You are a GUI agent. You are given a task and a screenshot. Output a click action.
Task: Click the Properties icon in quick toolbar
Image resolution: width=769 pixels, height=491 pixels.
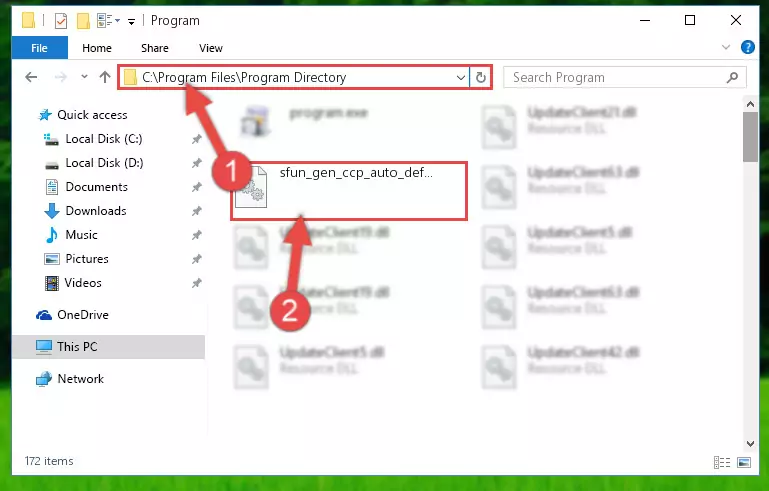point(61,21)
